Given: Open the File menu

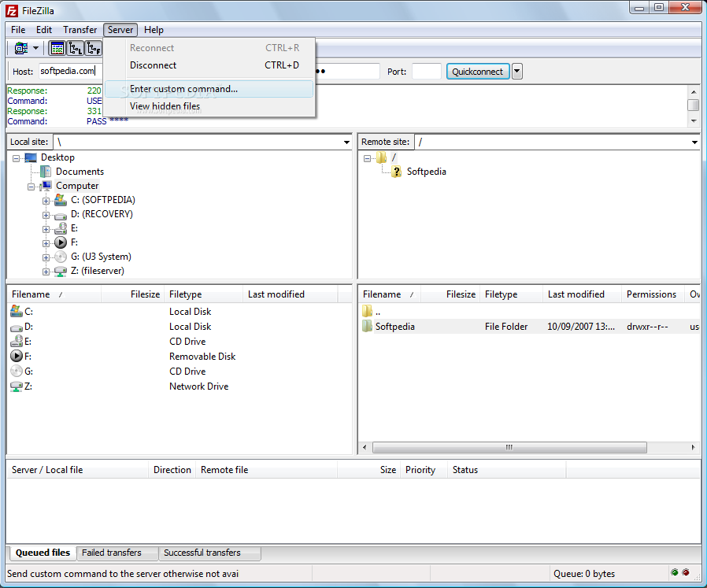Looking at the screenshot, I should click(18, 30).
